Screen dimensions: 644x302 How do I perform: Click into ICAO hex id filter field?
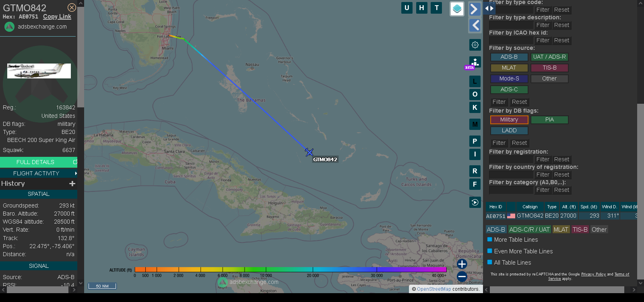511,40
